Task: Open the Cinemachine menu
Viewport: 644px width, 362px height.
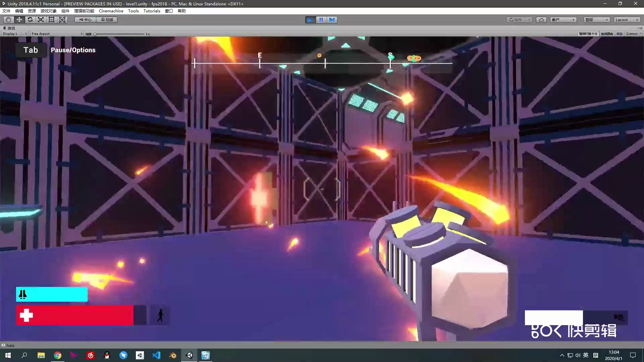Action: click(x=111, y=11)
